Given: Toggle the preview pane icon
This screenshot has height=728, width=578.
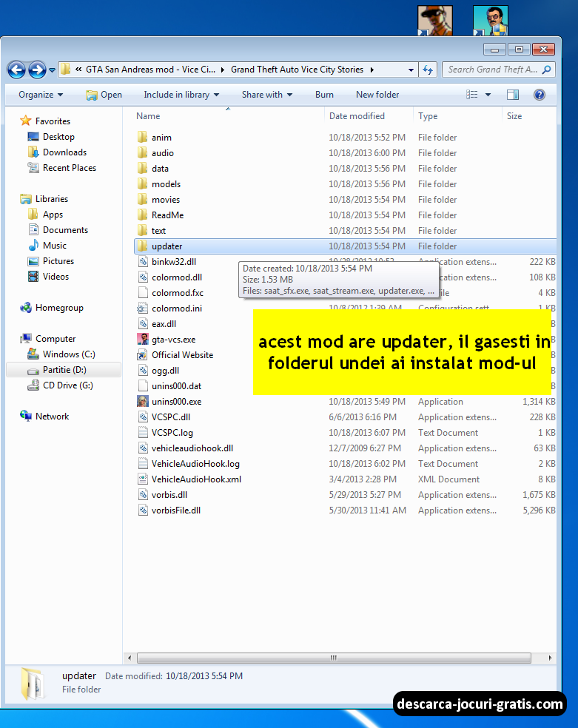Looking at the screenshot, I should [513, 95].
